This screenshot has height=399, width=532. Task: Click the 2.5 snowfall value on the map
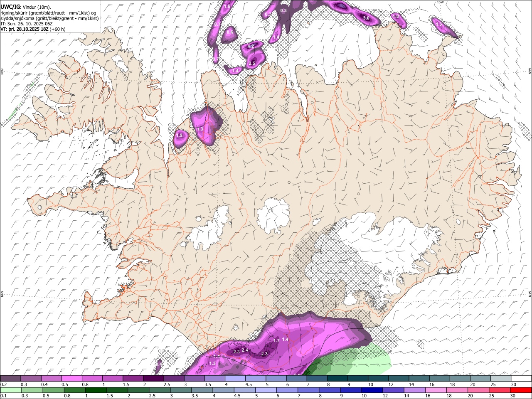(x=252, y=64)
